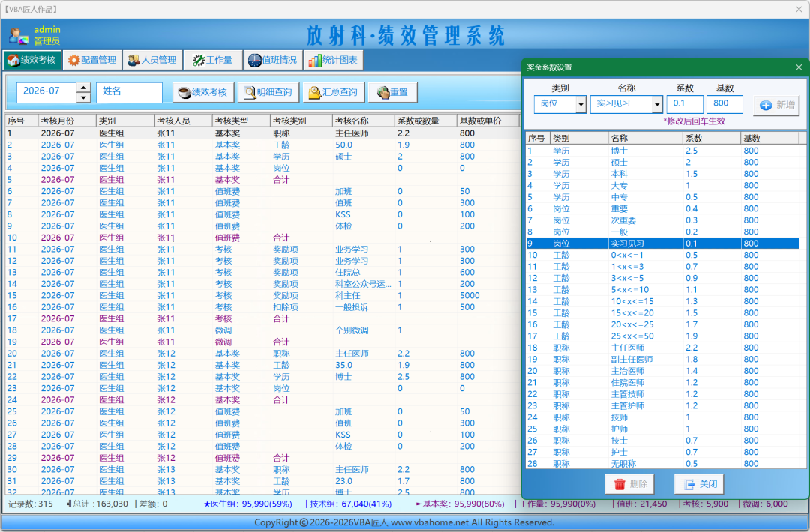
Task: Click the 系数 field showing 0.1
Action: point(685,103)
